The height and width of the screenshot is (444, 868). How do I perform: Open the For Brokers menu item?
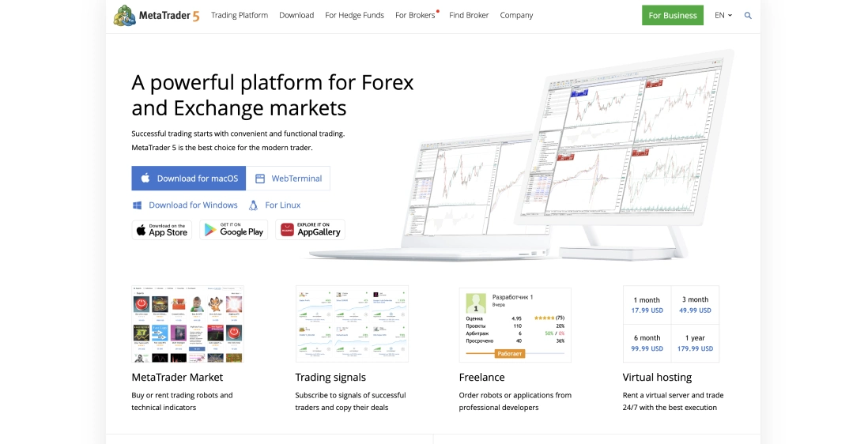pyautogui.click(x=415, y=16)
